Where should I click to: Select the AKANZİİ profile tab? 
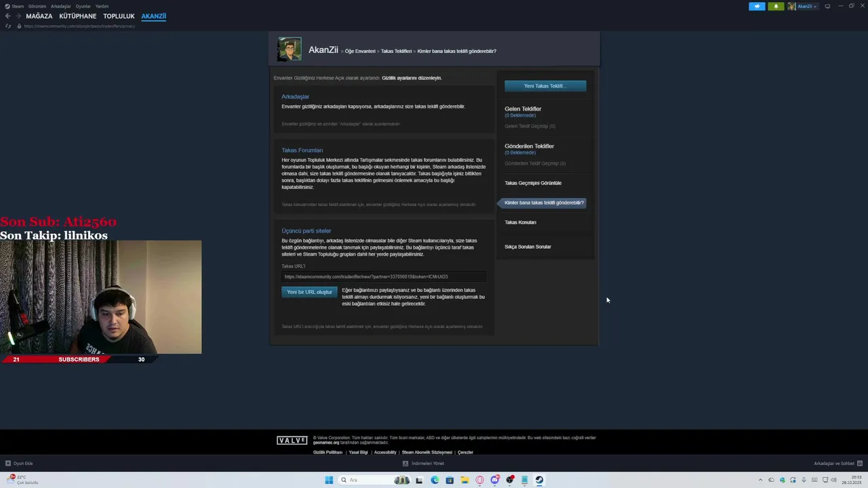click(153, 16)
